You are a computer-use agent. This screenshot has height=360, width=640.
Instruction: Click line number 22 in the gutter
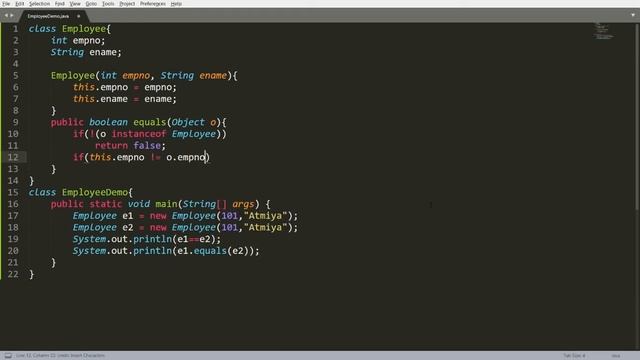click(x=13, y=274)
